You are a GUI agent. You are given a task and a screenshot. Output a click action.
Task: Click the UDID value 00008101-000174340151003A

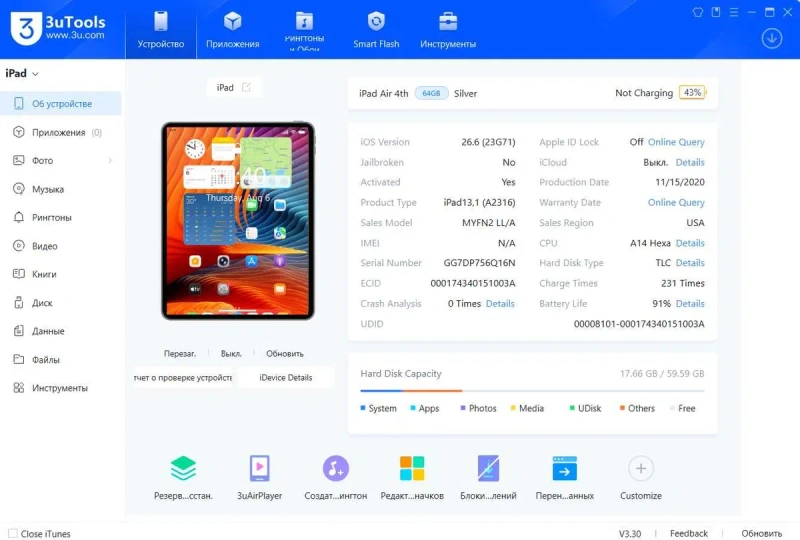pyautogui.click(x=639, y=324)
